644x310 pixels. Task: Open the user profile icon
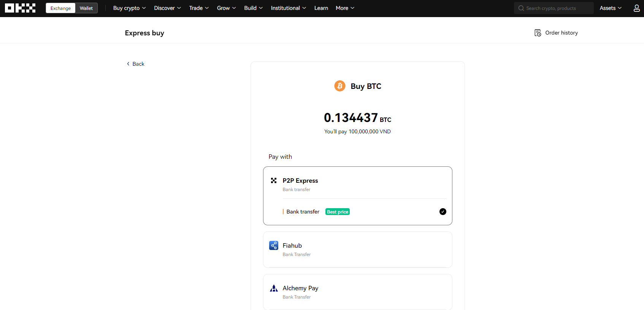coord(636,8)
